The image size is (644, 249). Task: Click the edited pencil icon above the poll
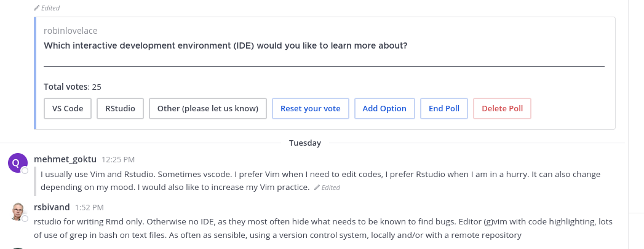pyautogui.click(x=36, y=8)
